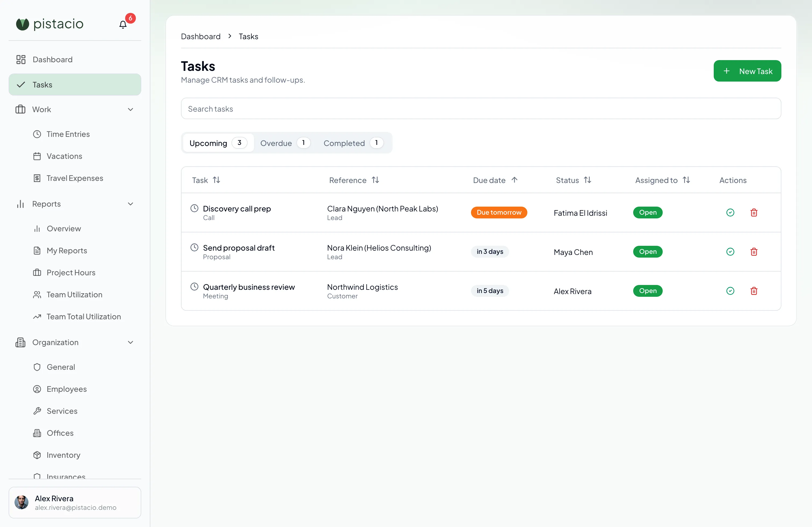The height and width of the screenshot is (527, 812).
Task: Focus the Search tasks field
Action: coord(481,109)
